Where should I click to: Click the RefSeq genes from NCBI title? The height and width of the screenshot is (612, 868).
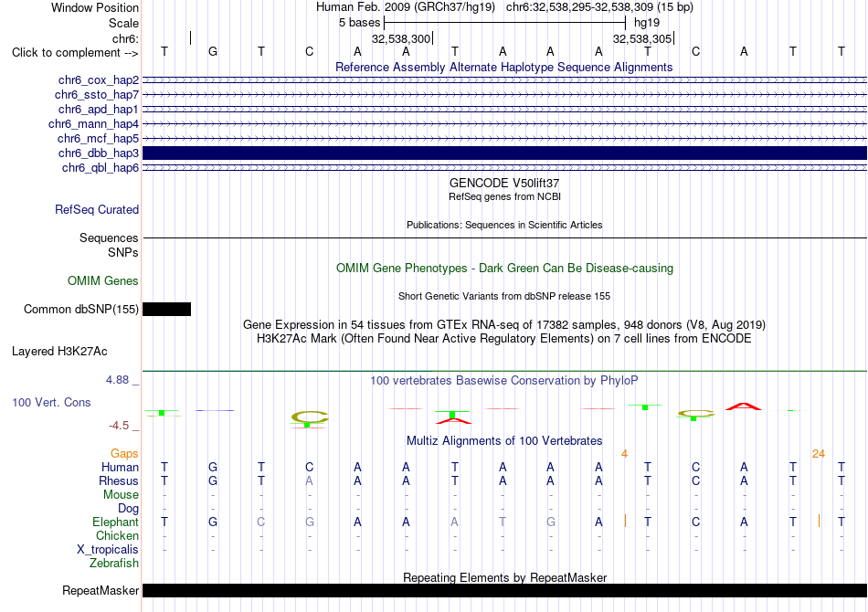pos(504,196)
